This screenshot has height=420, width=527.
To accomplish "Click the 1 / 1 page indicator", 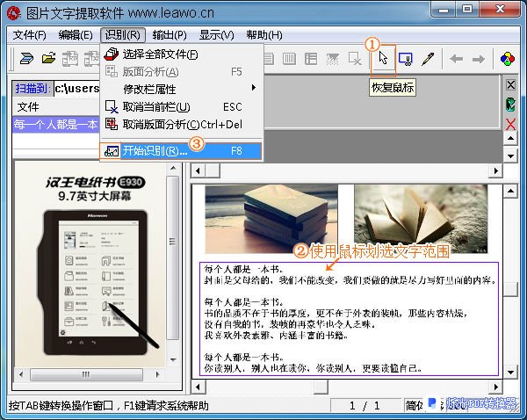I will tap(365, 406).
